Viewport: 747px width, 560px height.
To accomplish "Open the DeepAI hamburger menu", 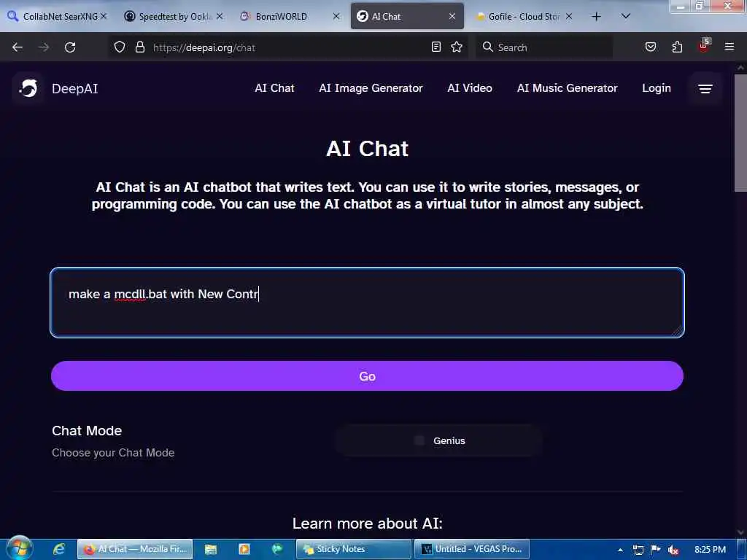I will tap(705, 88).
